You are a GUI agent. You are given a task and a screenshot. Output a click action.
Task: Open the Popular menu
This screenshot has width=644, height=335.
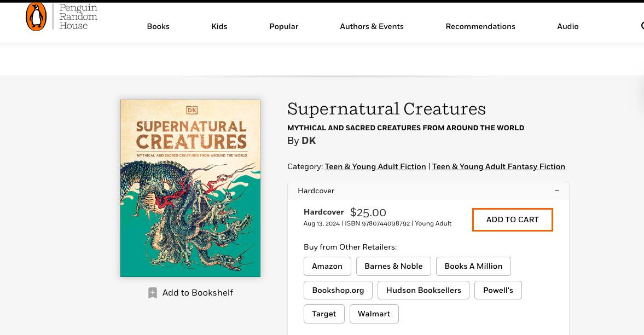(x=283, y=26)
